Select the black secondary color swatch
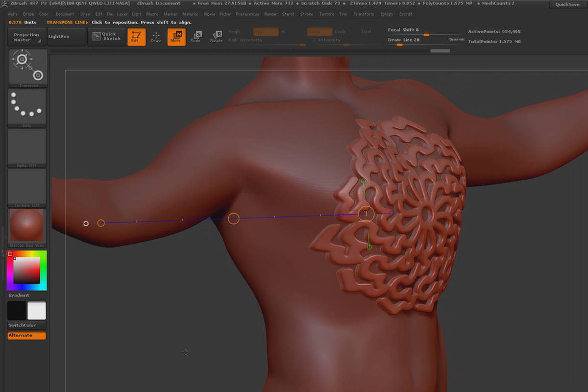This screenshot has height=392, width=588. [17, 311]
